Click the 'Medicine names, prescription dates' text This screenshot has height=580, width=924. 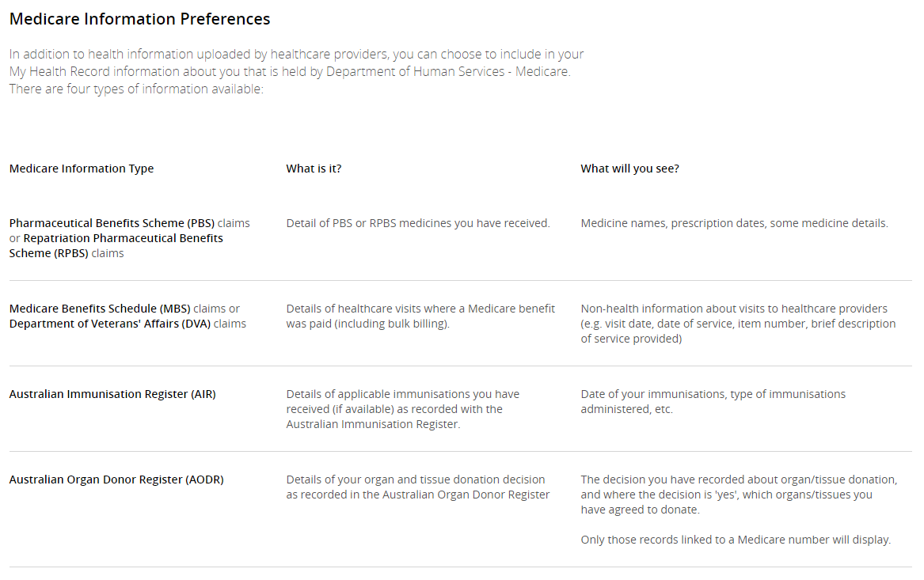[x=734, y=223]
